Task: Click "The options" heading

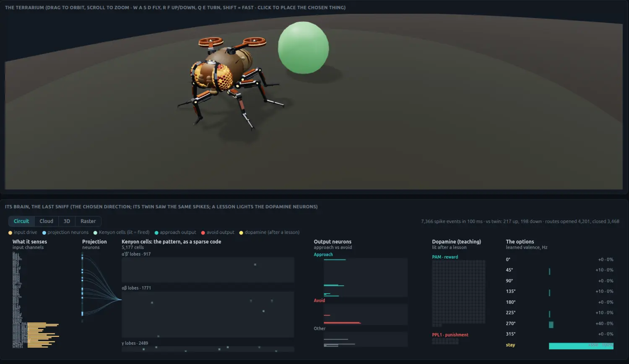Action: pyautogui.click(x=520, y=242)
